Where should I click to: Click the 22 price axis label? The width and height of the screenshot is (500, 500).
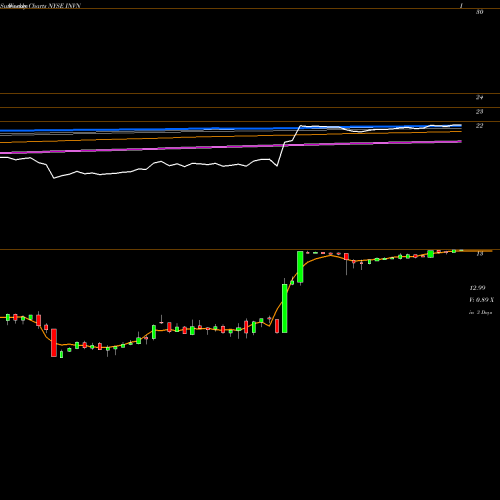click(x=479, y=126)
